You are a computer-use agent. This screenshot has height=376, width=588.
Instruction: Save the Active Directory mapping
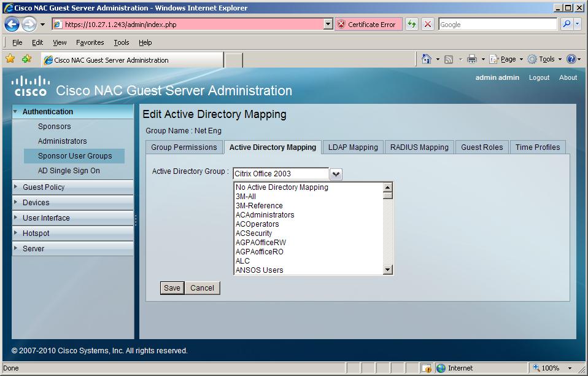click(171, 288)
